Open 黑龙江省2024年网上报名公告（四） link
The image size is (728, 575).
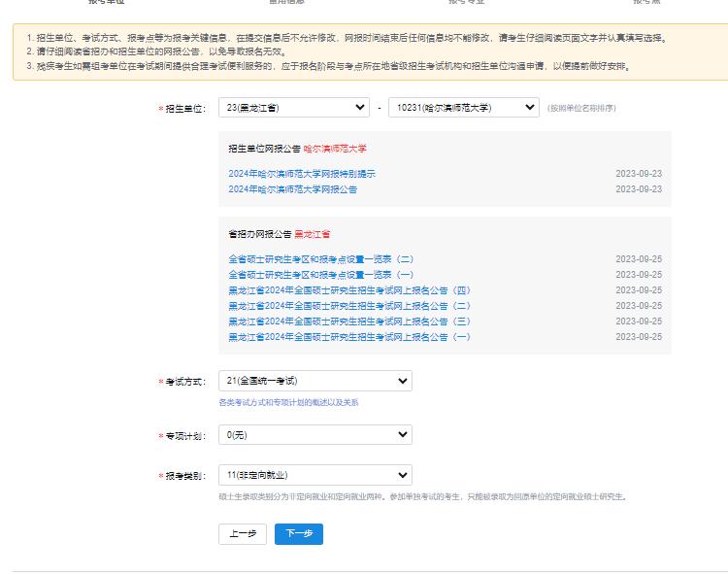(x=349, y=290)
